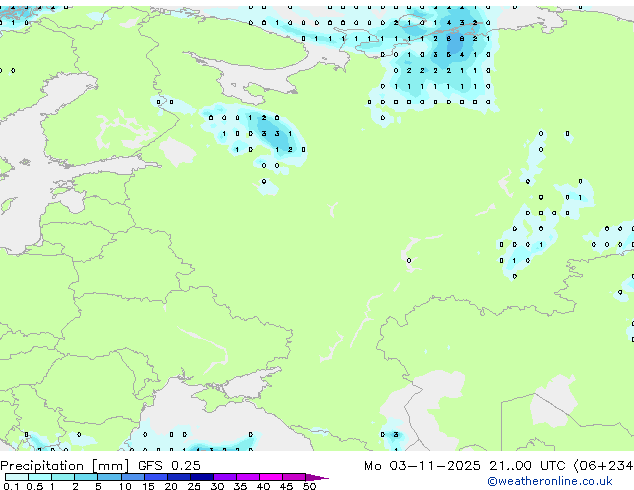The image size is (634, 490).
Task: Select legend swatch between 40 and 45
Action: (x=271, y=477)
